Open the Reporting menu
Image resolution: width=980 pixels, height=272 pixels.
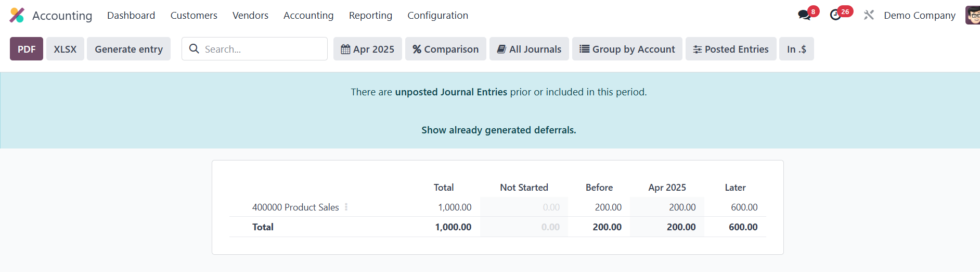click(370, 16)
